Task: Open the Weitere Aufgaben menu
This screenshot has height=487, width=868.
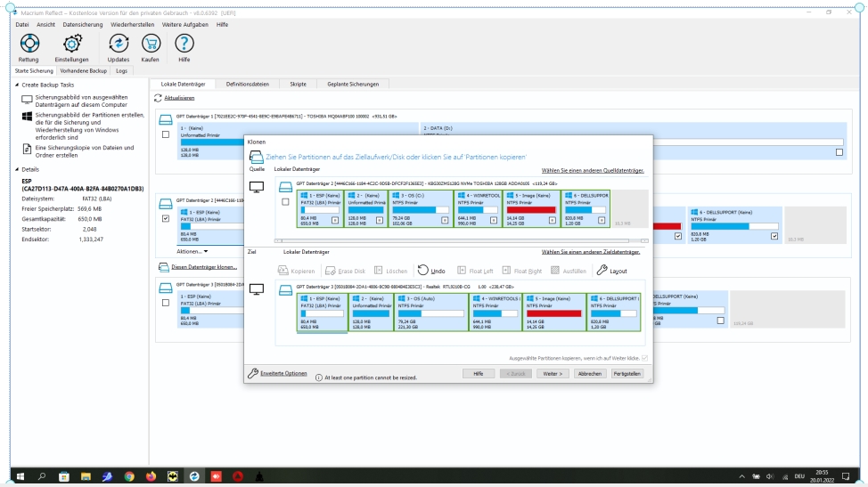Action: (184, 24)
